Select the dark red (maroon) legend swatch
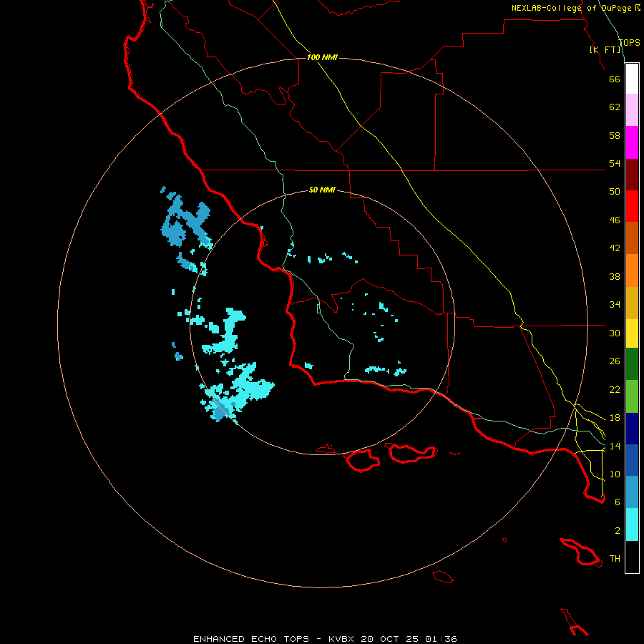 (632, 174)
